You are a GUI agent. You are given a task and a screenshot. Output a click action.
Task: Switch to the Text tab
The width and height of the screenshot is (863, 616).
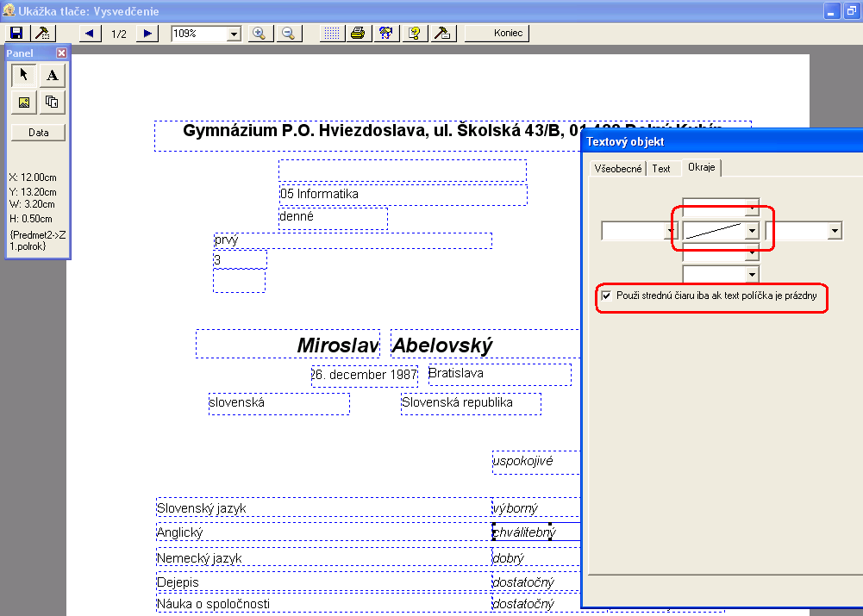[x=661, y=169]
